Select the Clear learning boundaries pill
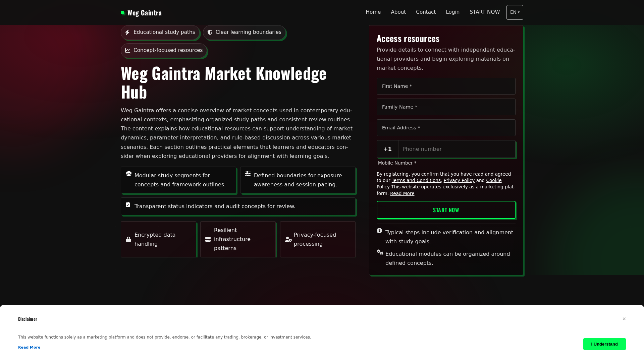The height and width of the screenshot is (362, 644). [244, 33]
